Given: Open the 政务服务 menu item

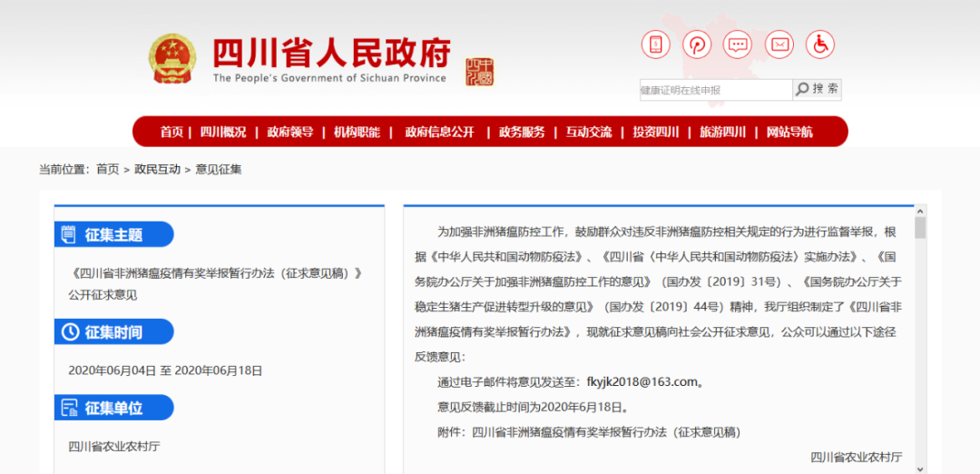Looking at the screenshot, I should pyautogui.click(x=522, y=132).
